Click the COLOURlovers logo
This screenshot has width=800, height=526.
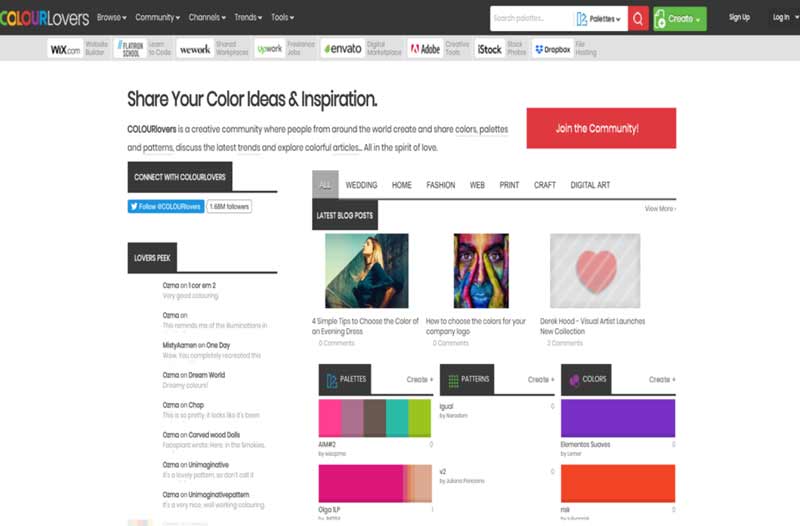[x=45, y=18]
